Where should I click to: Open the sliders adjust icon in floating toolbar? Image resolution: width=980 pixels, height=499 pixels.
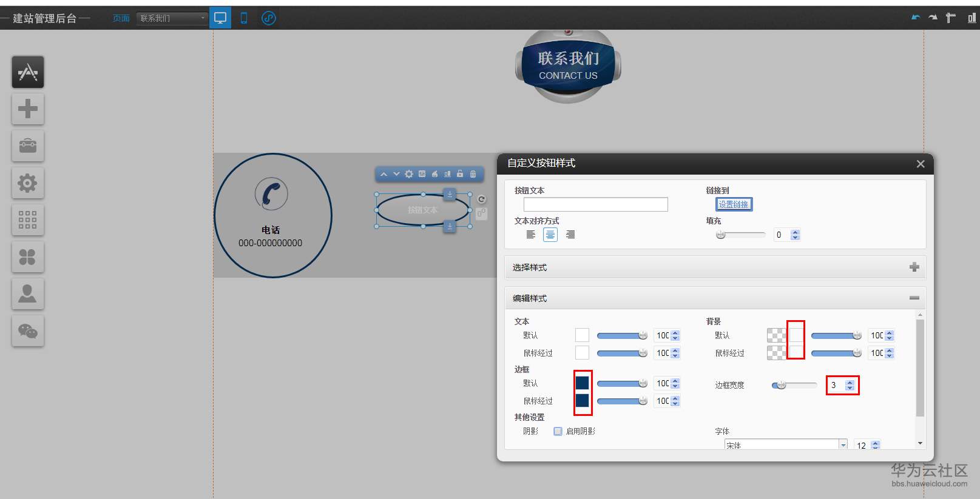(422, 174)
